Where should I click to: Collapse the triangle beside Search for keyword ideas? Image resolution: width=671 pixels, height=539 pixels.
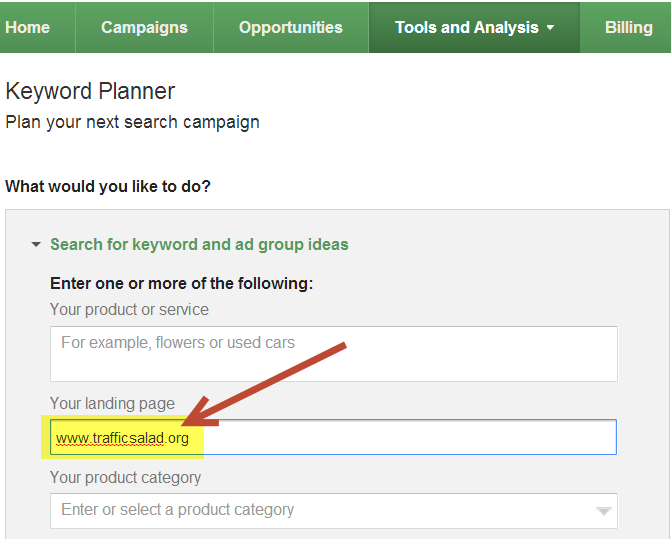coord(36,244)
